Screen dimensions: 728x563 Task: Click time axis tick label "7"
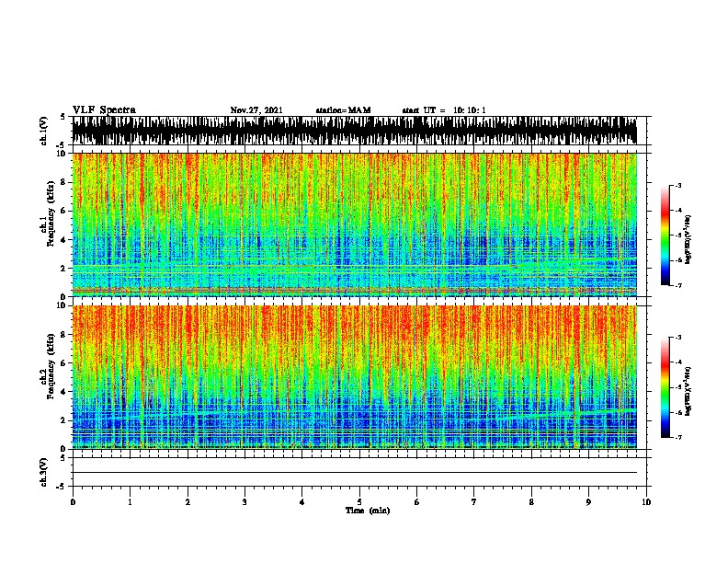(x=474, y=502)
